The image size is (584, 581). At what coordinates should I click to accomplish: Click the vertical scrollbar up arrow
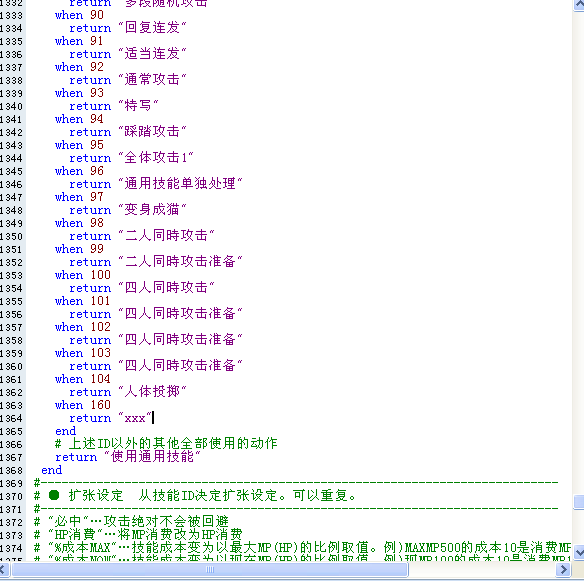pyautogui.click(x=579, y=5)
